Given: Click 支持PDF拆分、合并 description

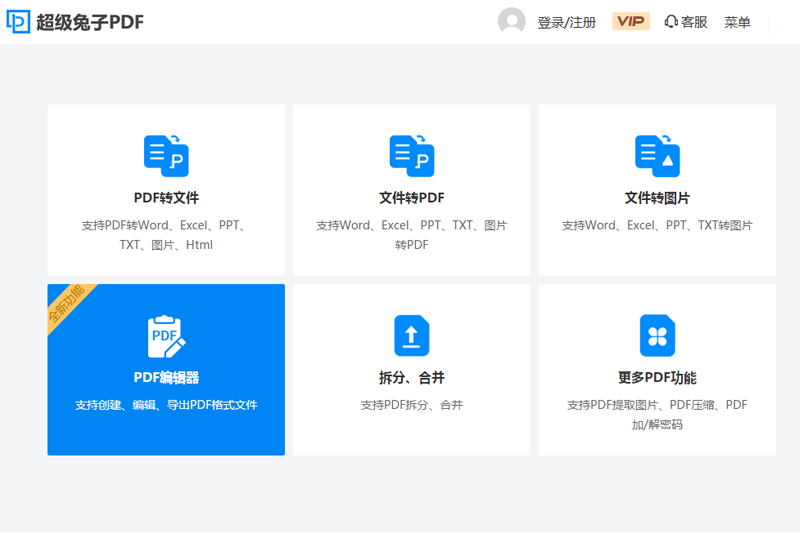Looking at the screenshot, I should pyautogui.click(x=412, y=405).
